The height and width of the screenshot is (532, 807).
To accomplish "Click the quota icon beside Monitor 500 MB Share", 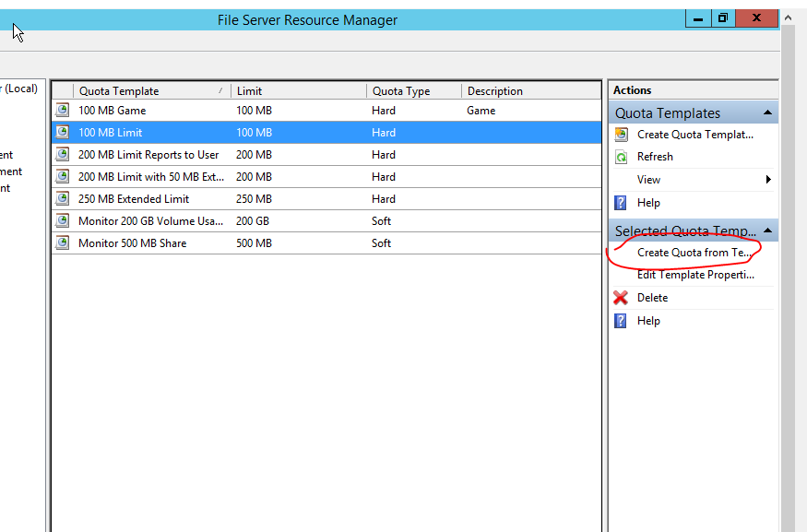I will pyautogui.click(x=61, y=242).
